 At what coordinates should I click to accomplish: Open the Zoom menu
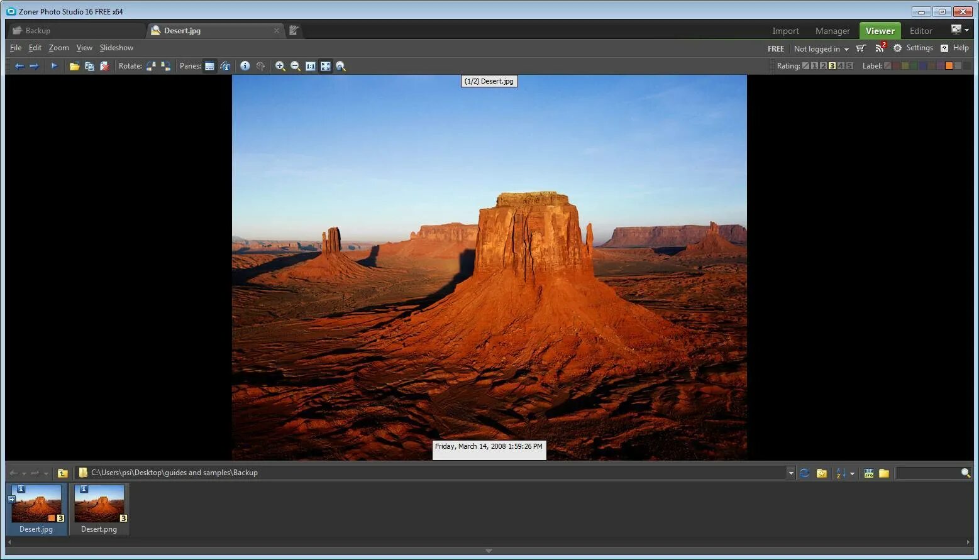pos(59,48)
